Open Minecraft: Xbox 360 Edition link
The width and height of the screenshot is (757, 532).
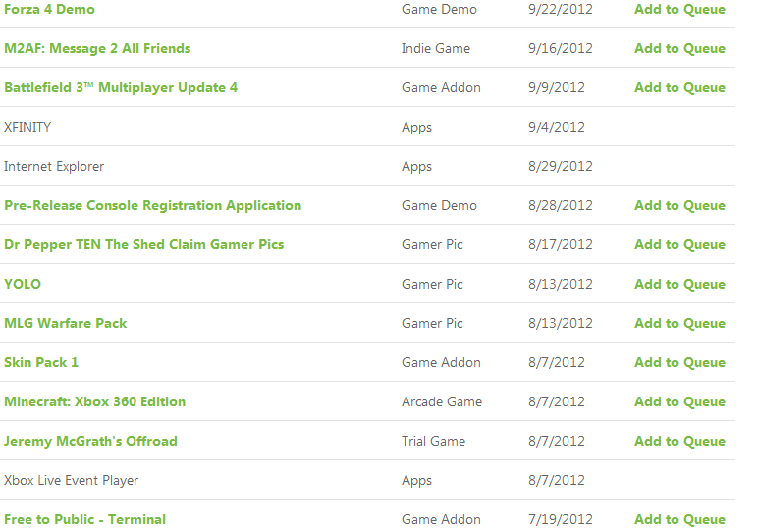pos(94,401)
